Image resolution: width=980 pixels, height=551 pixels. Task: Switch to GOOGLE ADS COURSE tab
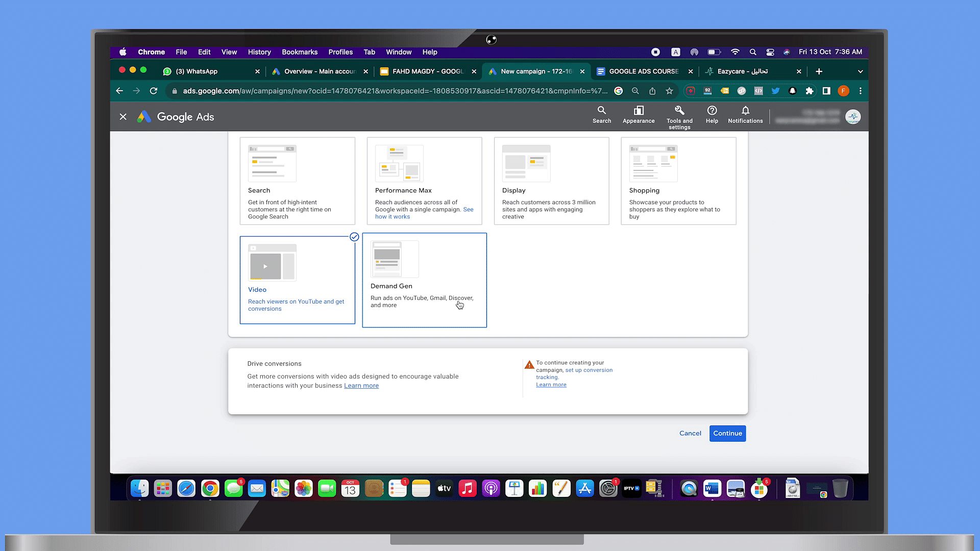pos(644,71)
